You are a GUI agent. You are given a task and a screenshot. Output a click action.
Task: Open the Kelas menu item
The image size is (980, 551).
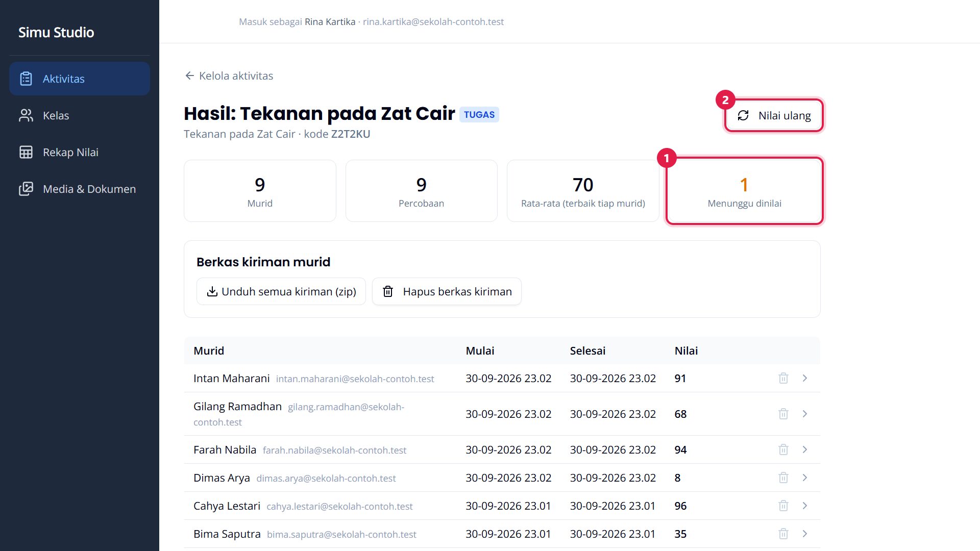click(80, 115)
